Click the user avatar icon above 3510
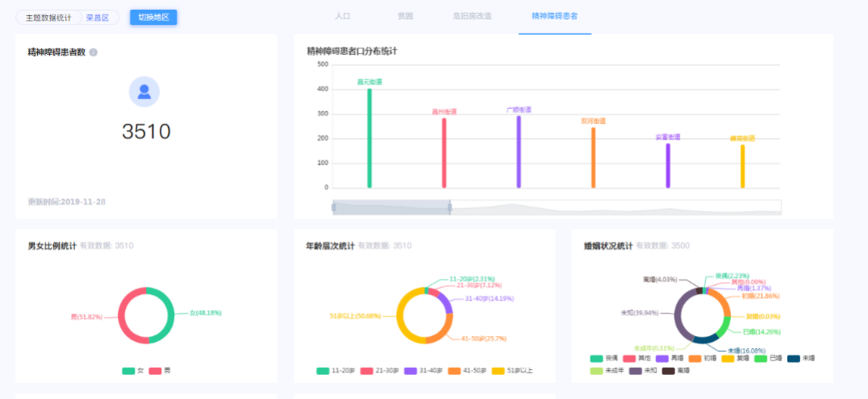The height and width of the screenshot is (399, 868). (144, 92)
